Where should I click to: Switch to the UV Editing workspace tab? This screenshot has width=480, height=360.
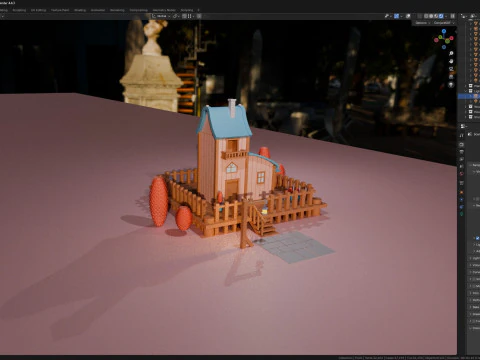coord(38,10)
